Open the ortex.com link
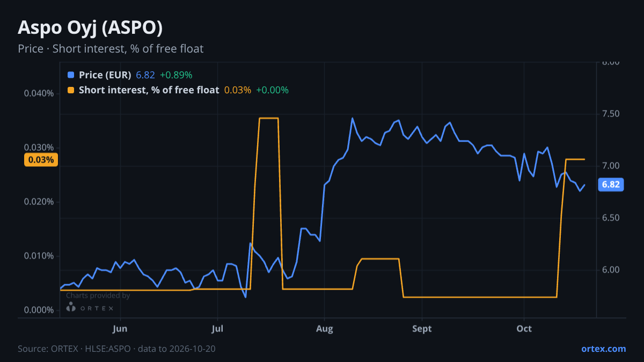The width and height of the screenshot is (644, 362). [x=603, y=349]
